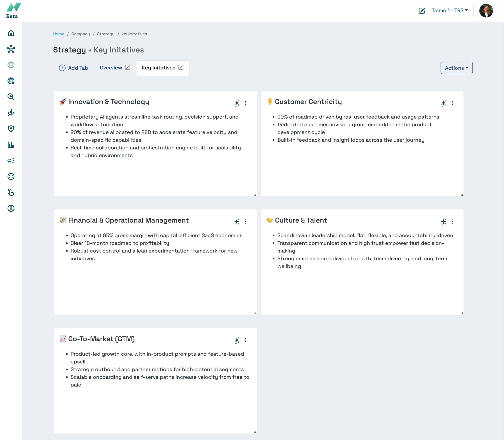Click the magnifier analytics sidebar icon
504x440 pixels.
pos(11,97)
